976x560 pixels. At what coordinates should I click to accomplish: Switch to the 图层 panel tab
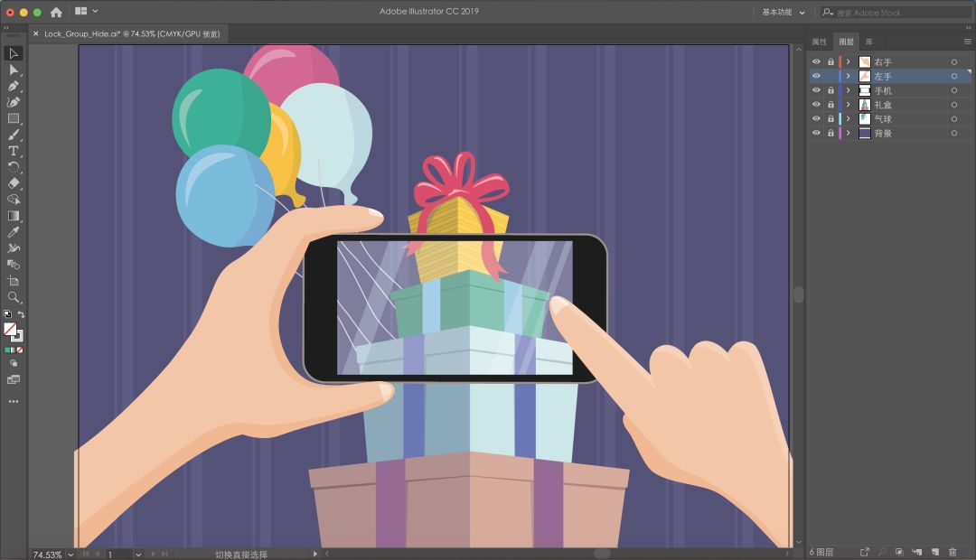[846, 42]
